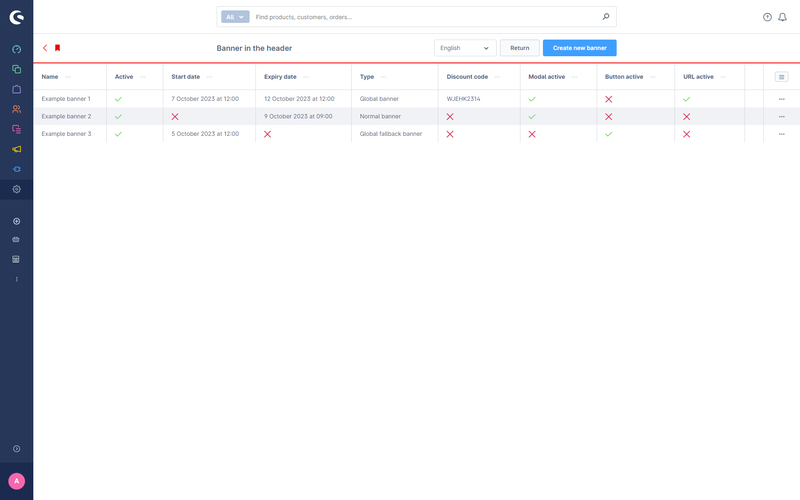Open the Orders shopping bag icon

click(x=16, y=89)
